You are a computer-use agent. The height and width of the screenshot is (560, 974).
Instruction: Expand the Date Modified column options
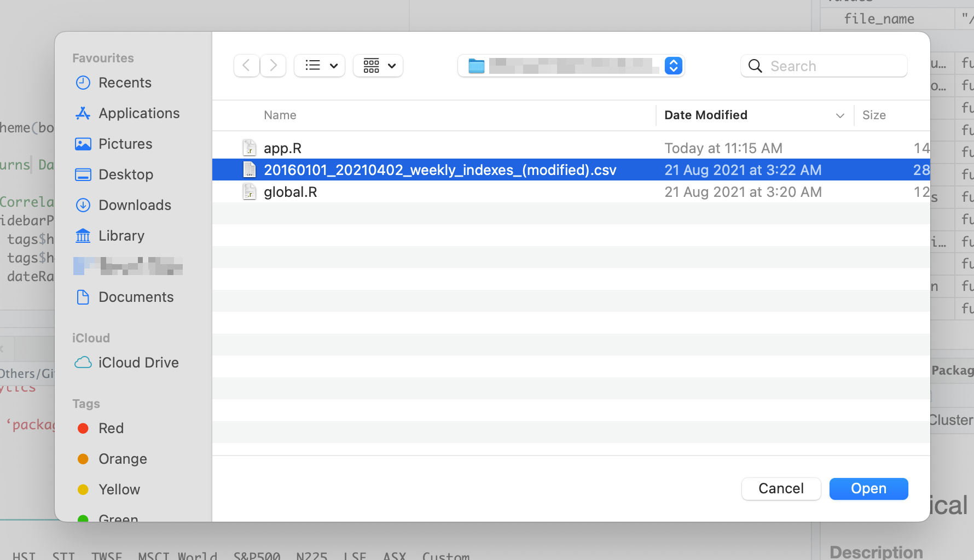coord(840,115)
